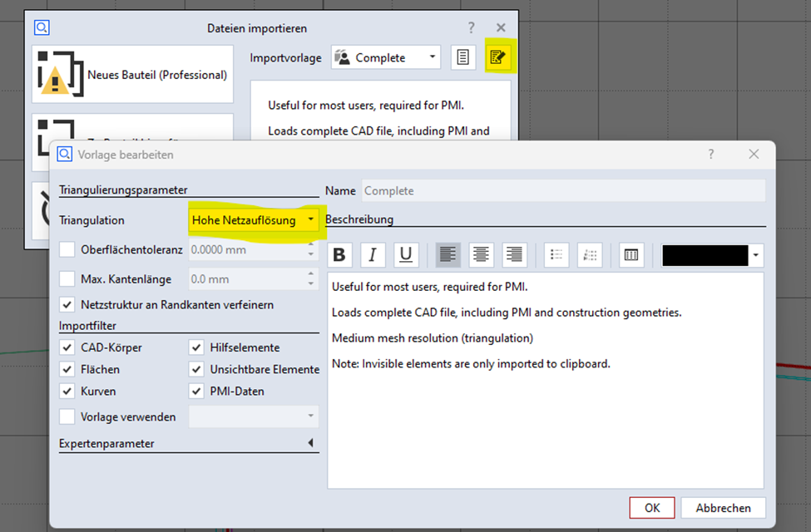The image size is (811, 532).
Task: Center-align the description text
Action: [481, 255]
